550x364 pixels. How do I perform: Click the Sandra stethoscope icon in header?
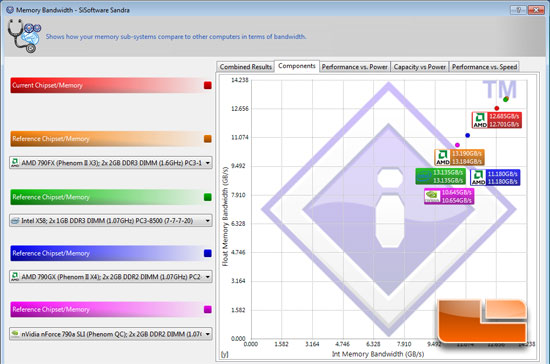(x=24, y=36)
